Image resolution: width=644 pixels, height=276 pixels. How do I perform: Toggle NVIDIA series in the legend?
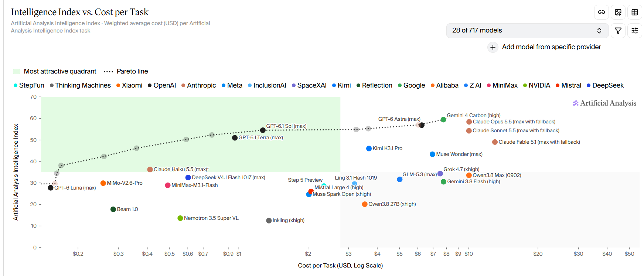[x=536, y=85]
